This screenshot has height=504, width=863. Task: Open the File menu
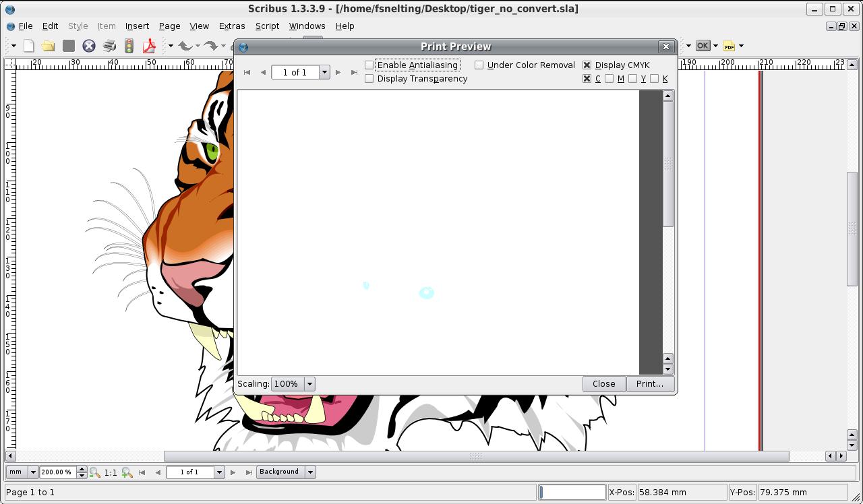(x=26, y=26)
